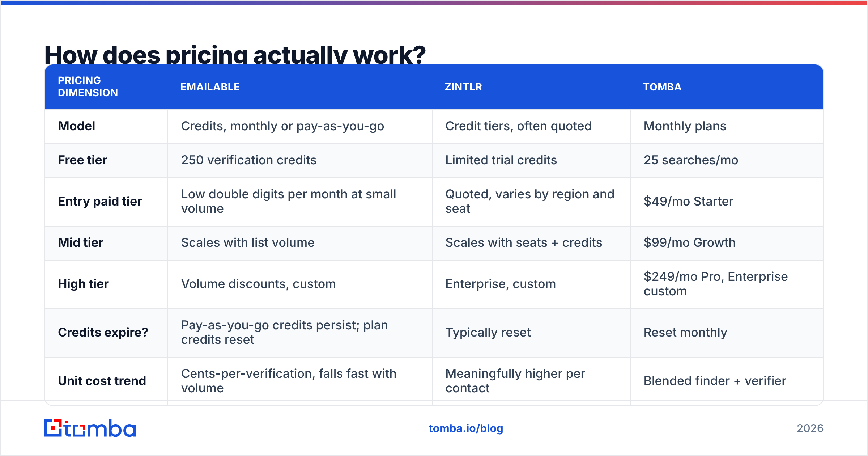The width and height of the screenshot is (868, 456).
Task: Open the tomba.io/blog link
Action: [466, 428]
